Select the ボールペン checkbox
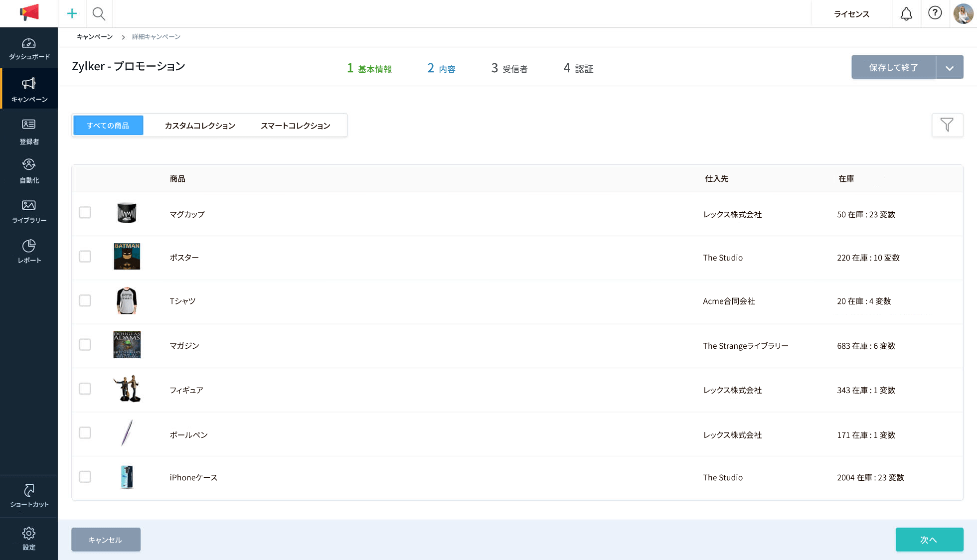977x560 pixels. point(85,433)
